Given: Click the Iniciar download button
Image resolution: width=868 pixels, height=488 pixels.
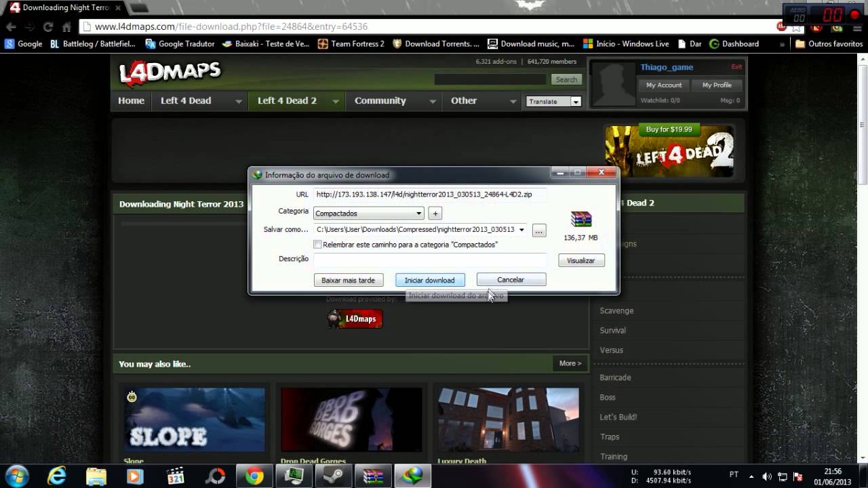Looking at the screenshot, I should tap(430, 280).
